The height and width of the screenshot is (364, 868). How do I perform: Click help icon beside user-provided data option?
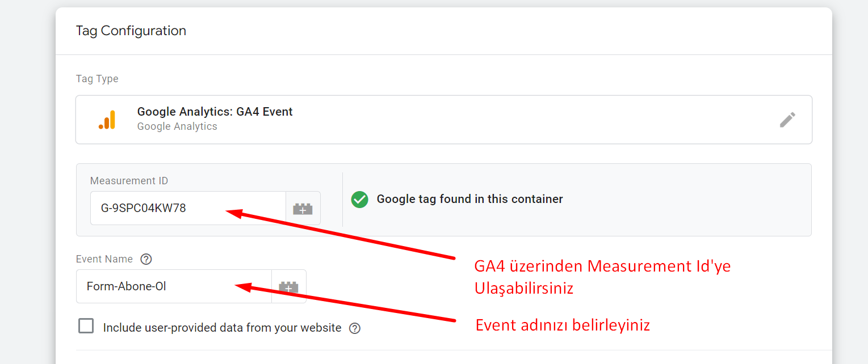pos(355,328)
